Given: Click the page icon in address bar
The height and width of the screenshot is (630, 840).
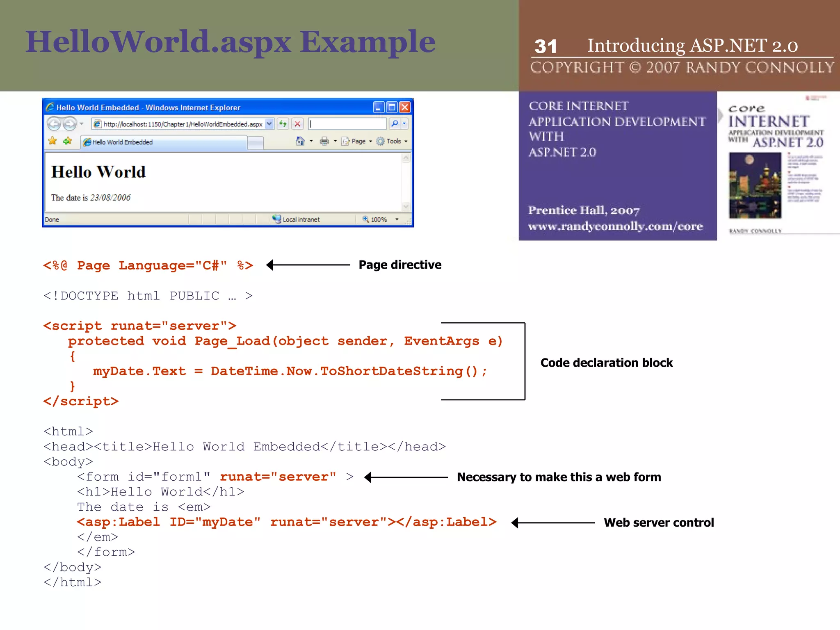Looking at the screenshot, I should 97,124.
